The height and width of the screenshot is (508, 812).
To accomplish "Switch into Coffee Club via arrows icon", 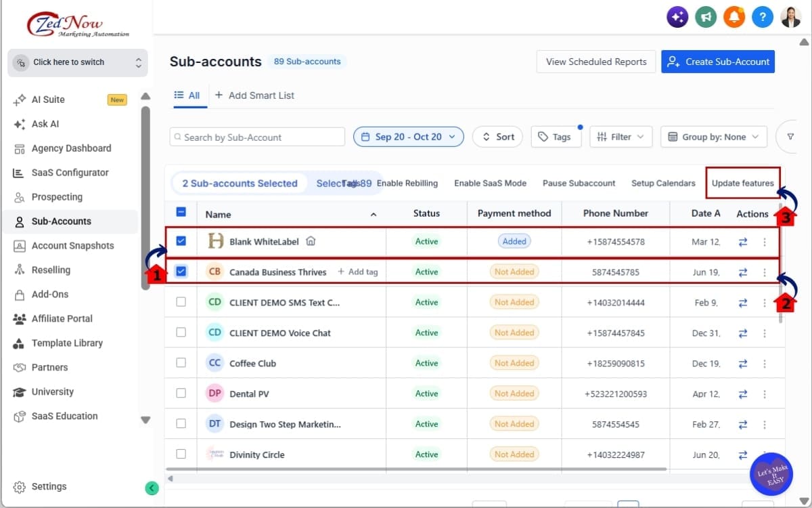I will (743, 364).
